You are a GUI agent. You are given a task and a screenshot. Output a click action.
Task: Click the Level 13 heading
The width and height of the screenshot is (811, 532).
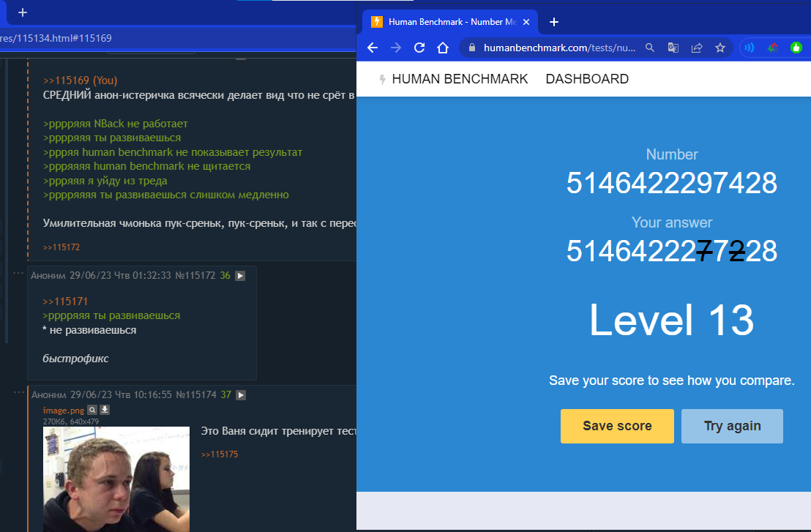click(671, 320)
